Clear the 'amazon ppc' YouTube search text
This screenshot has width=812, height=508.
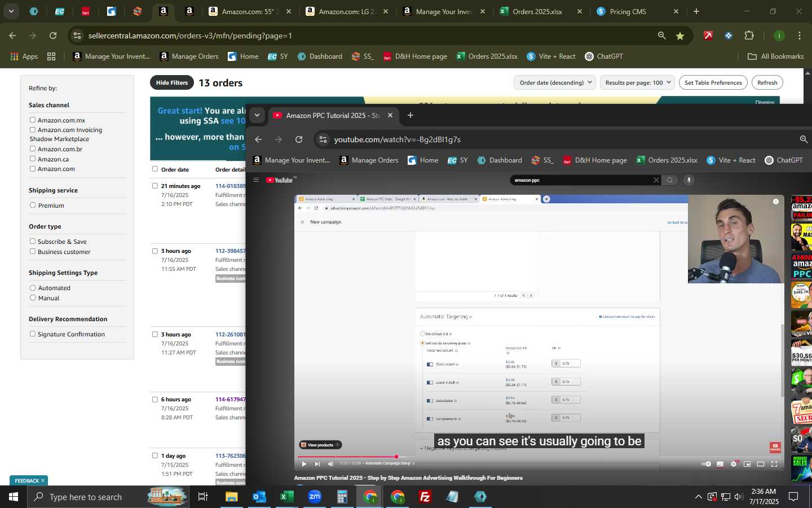click(x=656, y=180)
